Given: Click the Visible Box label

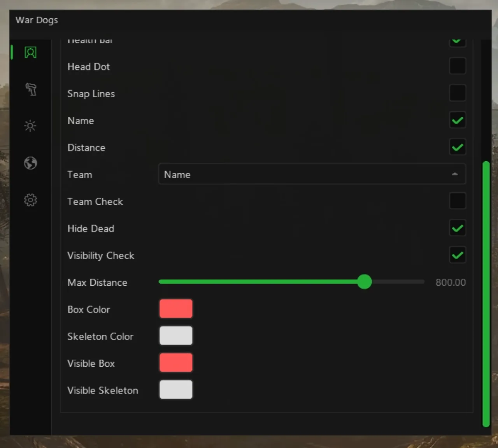Looking at the screenshot, I should tap(91, 364).
